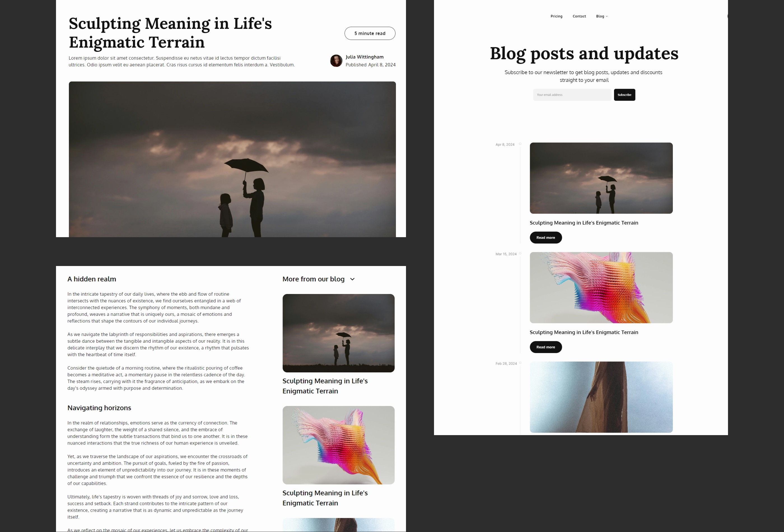
Task: Click the 'Sculpting Meaning' title link April 8
Action: pos(584,223)
